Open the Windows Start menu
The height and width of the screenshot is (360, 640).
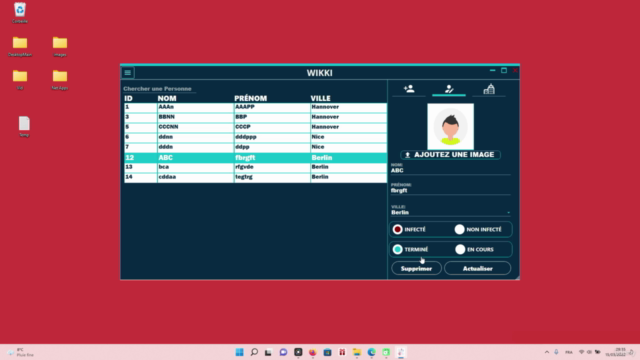pyautogui.click(x=240, y=352)
